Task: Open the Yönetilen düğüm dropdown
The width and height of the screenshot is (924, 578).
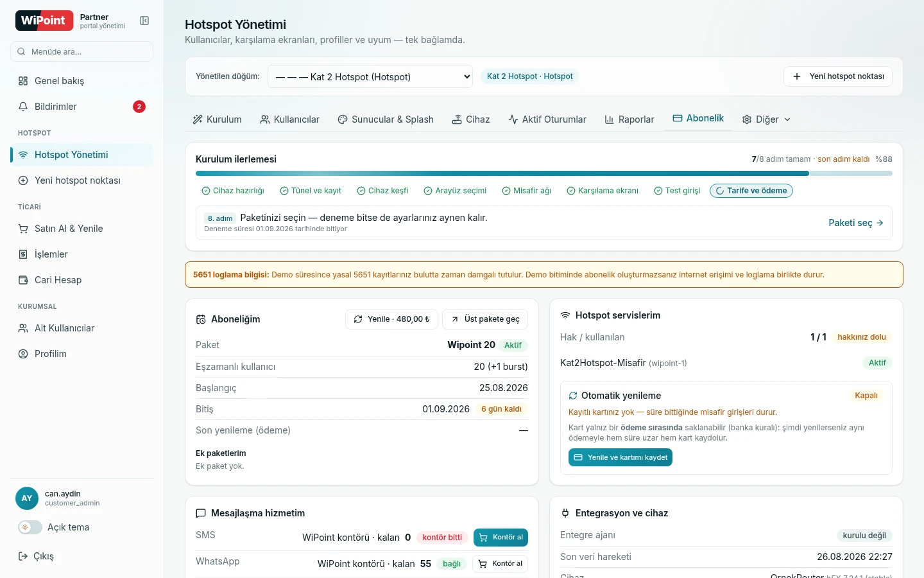Action: coord(370,76)
